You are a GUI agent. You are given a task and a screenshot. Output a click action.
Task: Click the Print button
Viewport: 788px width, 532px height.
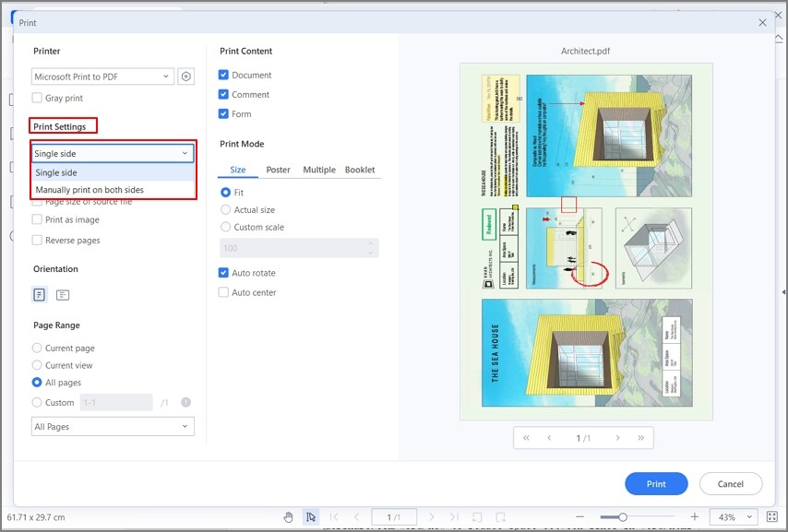click(x=656, y=483)
